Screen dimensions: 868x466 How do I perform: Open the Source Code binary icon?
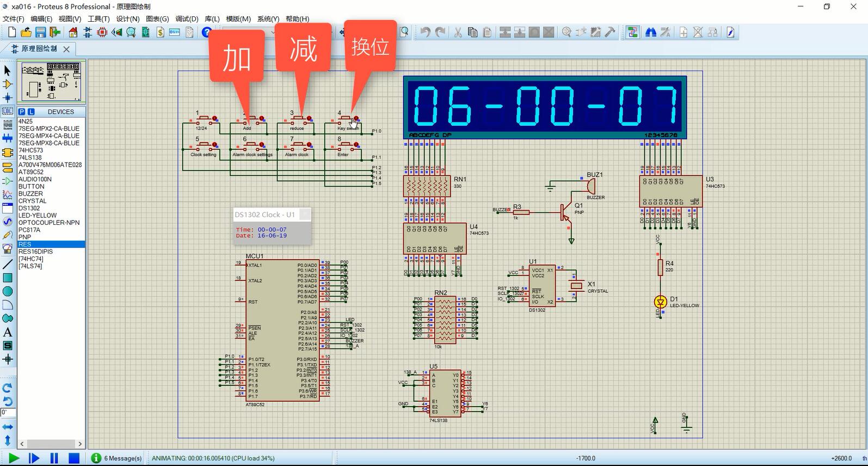click(x=175, y=33)
